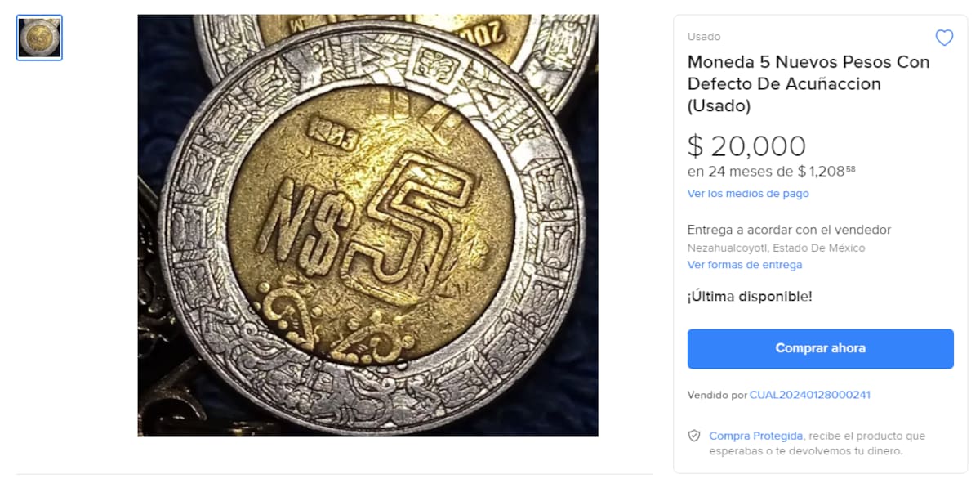
Task: Click the main coin photo to enlarge it
Action: [x=367, y=229]
